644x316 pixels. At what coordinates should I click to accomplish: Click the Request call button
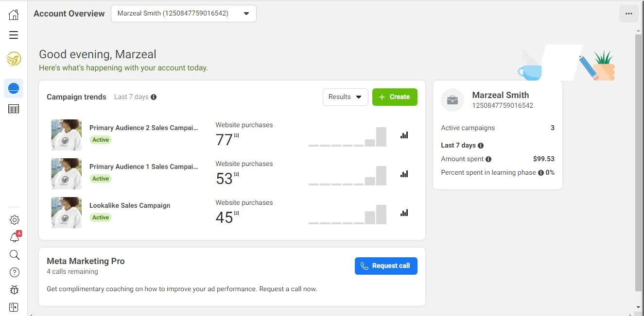tap(386, 266)
